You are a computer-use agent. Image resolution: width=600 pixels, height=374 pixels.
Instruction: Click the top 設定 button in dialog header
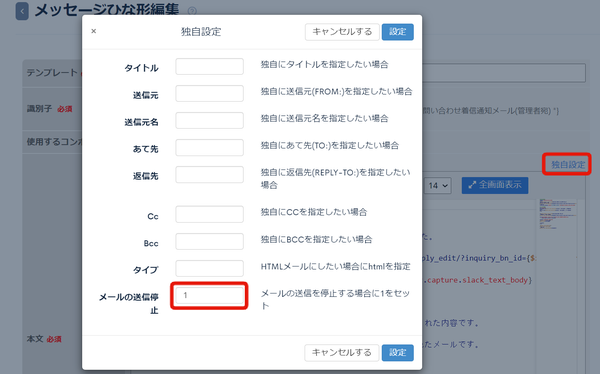click(x=398, y=32)
